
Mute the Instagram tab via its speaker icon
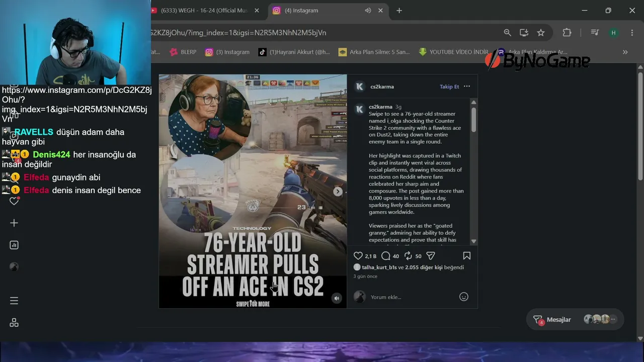368,11
